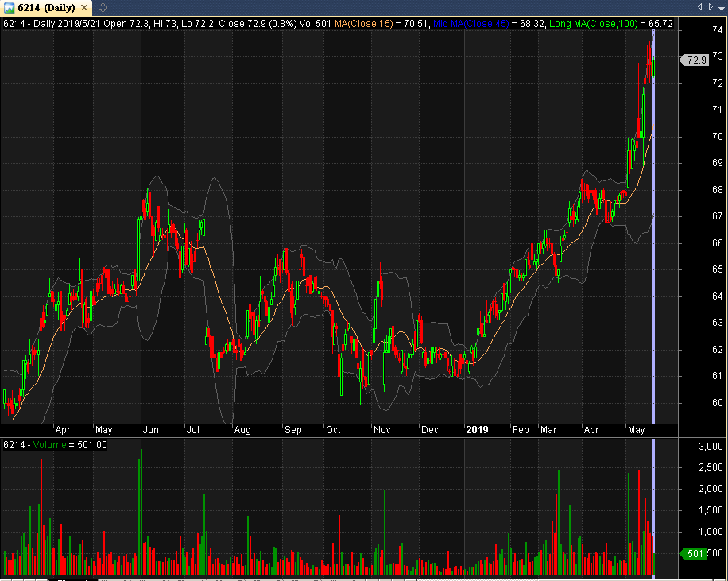Click the Oct month label on time axis

333,430
